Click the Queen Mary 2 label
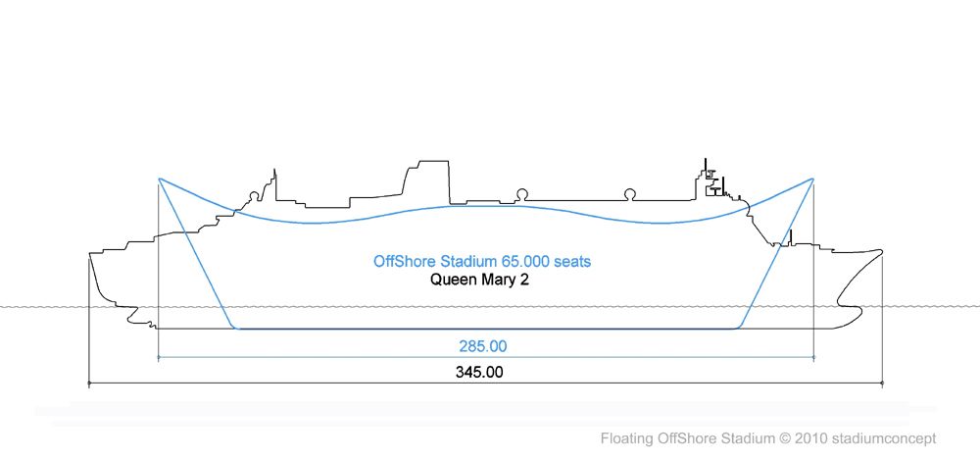The height and width of the screenshot is (461, 980). click(x=479, y=280)
